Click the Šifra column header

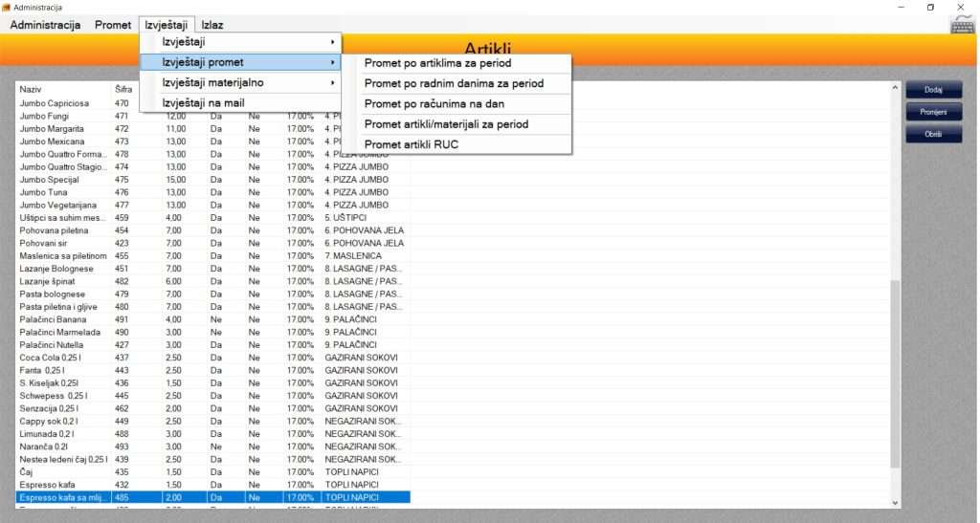[x=123, y=89]
